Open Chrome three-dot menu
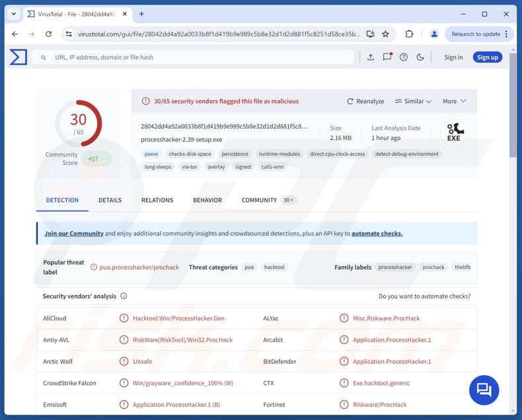The height and width of the screenshot is (420, 522). pyautogui.click(x=506, y=34)
